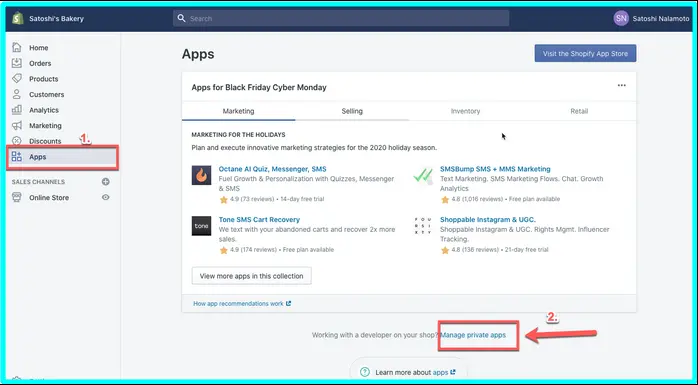Open Shoppable Instagram & UGC link
Viewport: 698px width, 385px height.
tap(487, 219)
